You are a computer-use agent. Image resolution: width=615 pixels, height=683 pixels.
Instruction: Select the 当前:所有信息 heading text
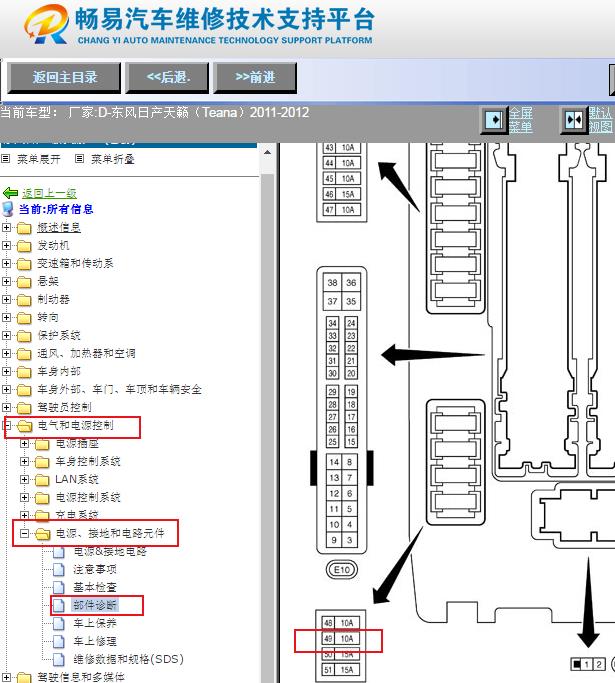coord(56,209)
